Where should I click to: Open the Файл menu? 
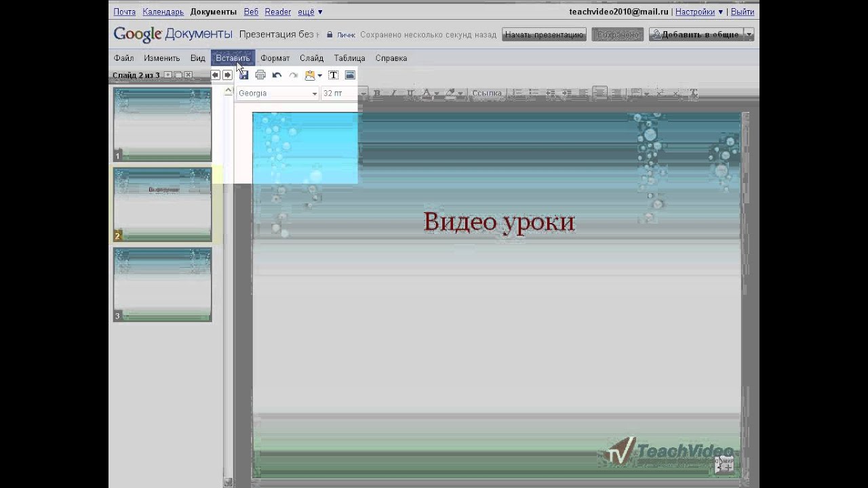coord(123,58)
